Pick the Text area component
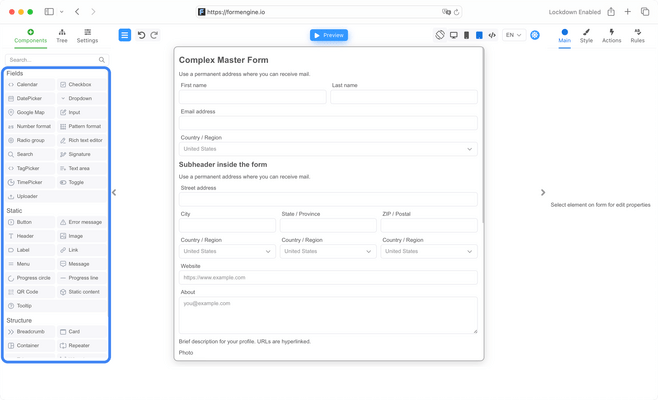 tap(82, 168)
